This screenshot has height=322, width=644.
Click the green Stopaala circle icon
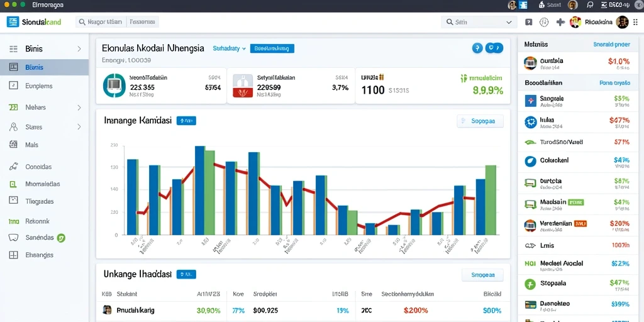(x=530, y=284)
